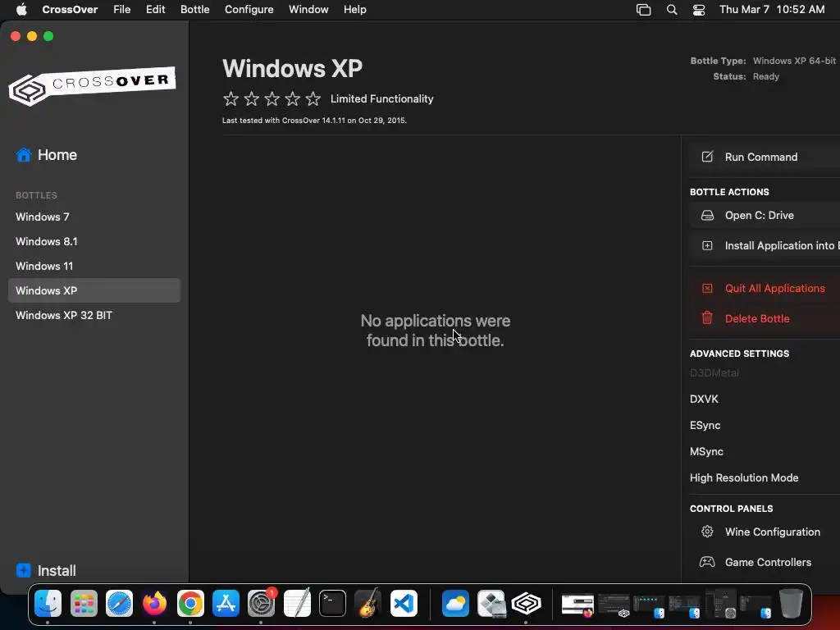Viewport: 840px width, 630px height.
Task: Open Finder from the Dock
Action: click(x=48, y=603)
